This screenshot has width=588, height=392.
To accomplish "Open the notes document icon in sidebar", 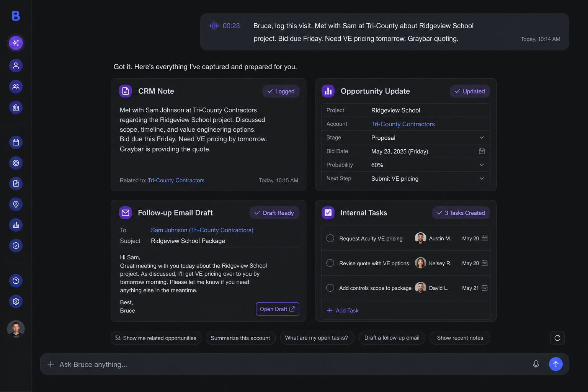I will coord(16,184).
